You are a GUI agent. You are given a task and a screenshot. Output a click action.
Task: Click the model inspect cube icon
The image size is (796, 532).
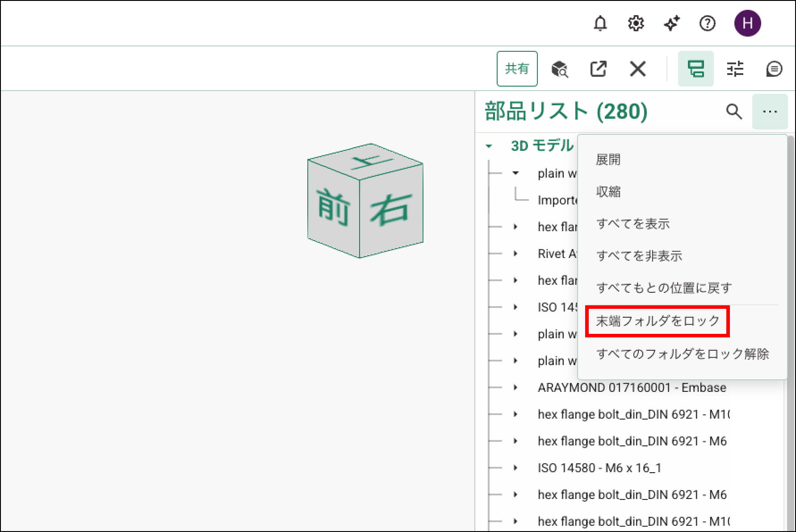pos(559,69)
